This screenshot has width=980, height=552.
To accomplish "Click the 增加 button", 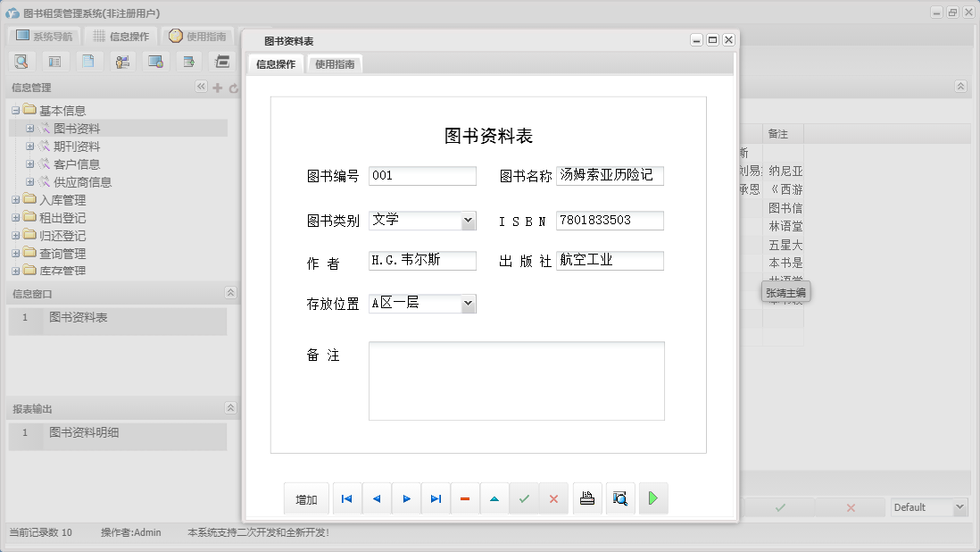I will point(306,498).
